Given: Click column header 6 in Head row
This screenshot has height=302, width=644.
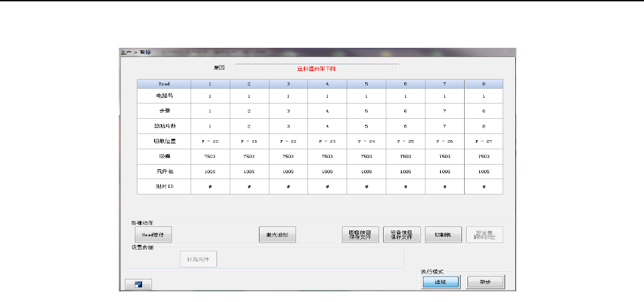Looking at the screenshot, I should 406,84.
